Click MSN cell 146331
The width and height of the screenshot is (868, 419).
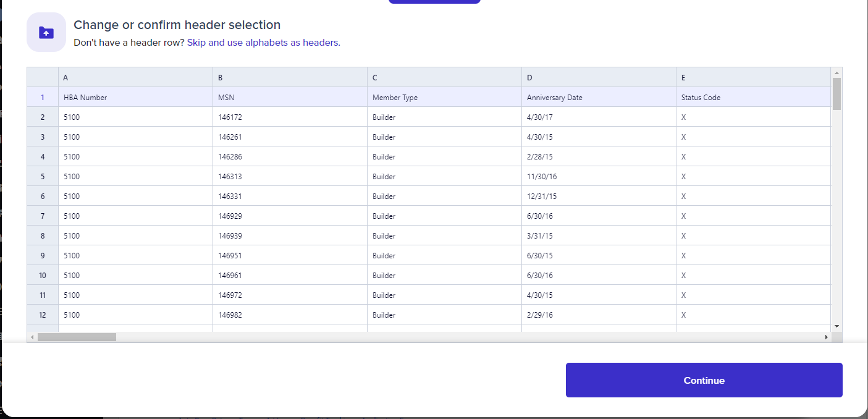(290, 196)
